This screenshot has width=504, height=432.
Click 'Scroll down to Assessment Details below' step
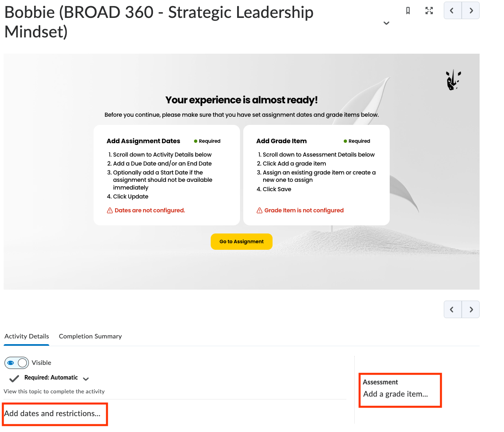pos(319,155)
